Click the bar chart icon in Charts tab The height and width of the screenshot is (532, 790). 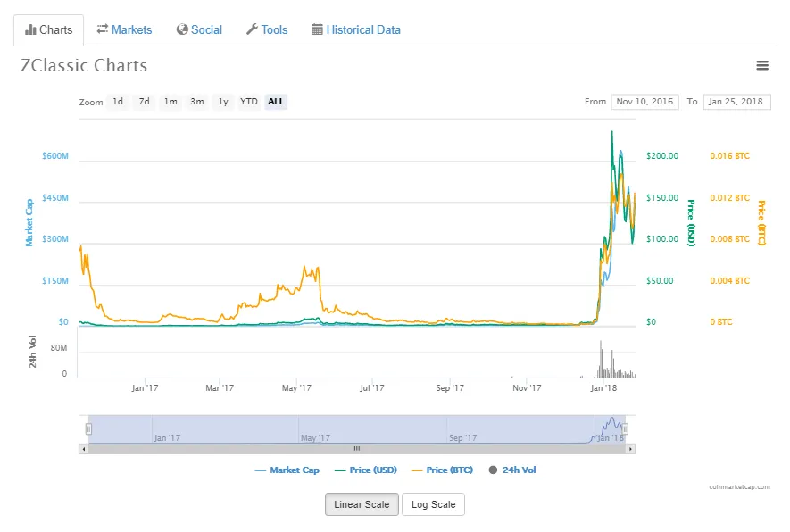coord(30,29)
